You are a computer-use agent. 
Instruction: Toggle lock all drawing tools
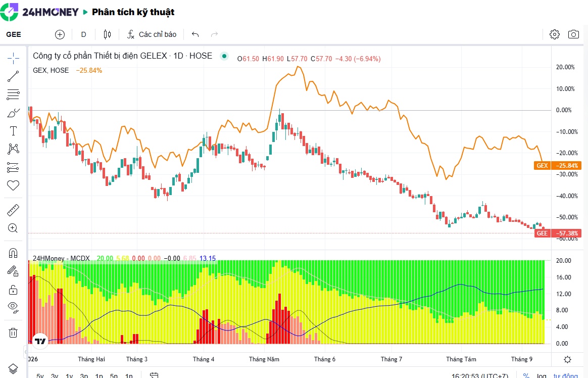(13, 290)
